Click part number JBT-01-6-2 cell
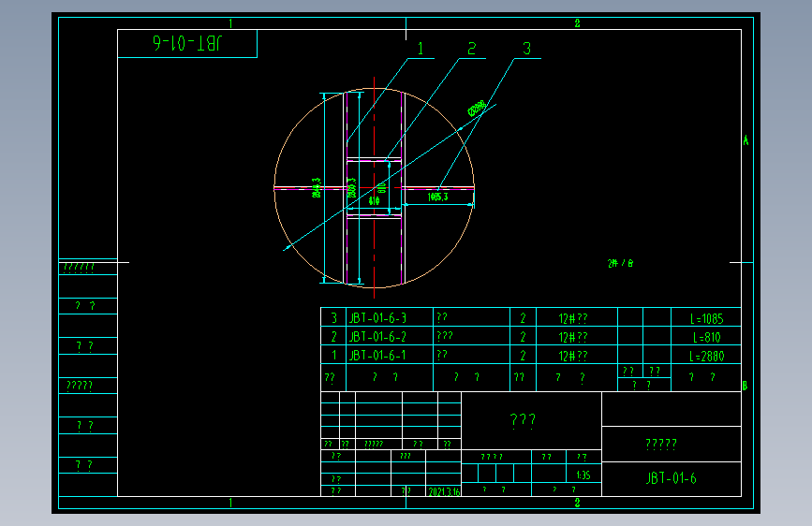The width and height of the screenshot is (812, 526). coord(390,336)
